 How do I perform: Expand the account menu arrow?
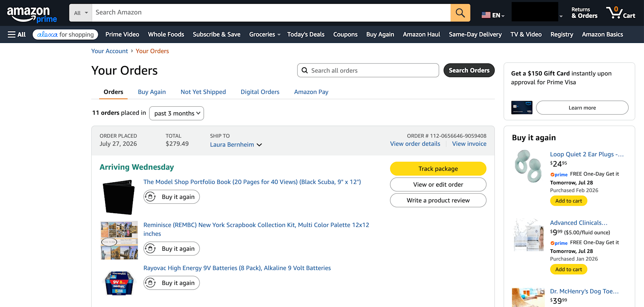[561, 16]
